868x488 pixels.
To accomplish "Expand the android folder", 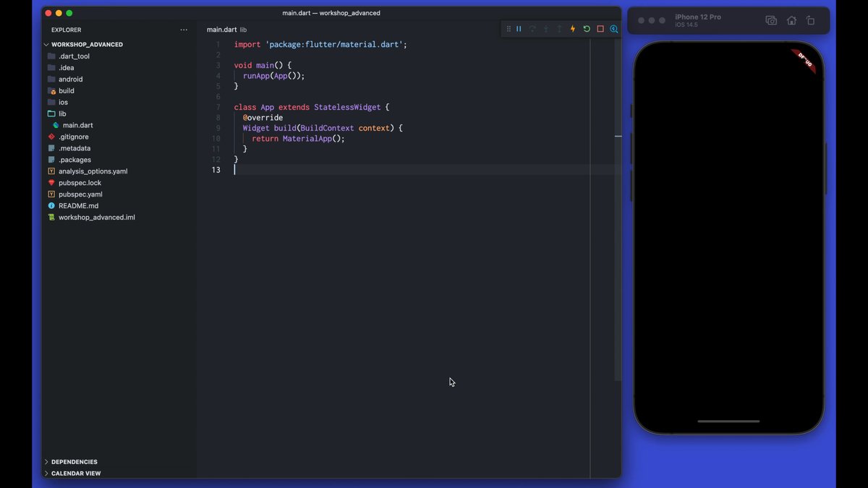I will [x=70, y=80].
